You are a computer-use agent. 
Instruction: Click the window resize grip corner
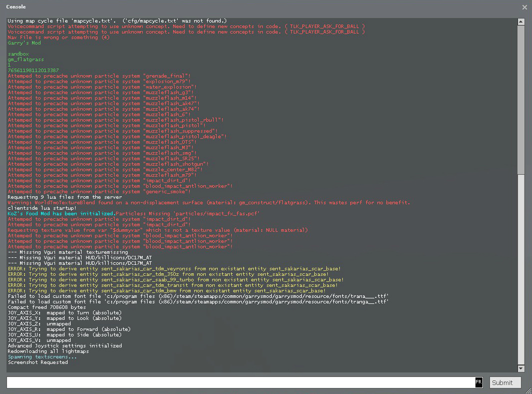pos(528,390)
